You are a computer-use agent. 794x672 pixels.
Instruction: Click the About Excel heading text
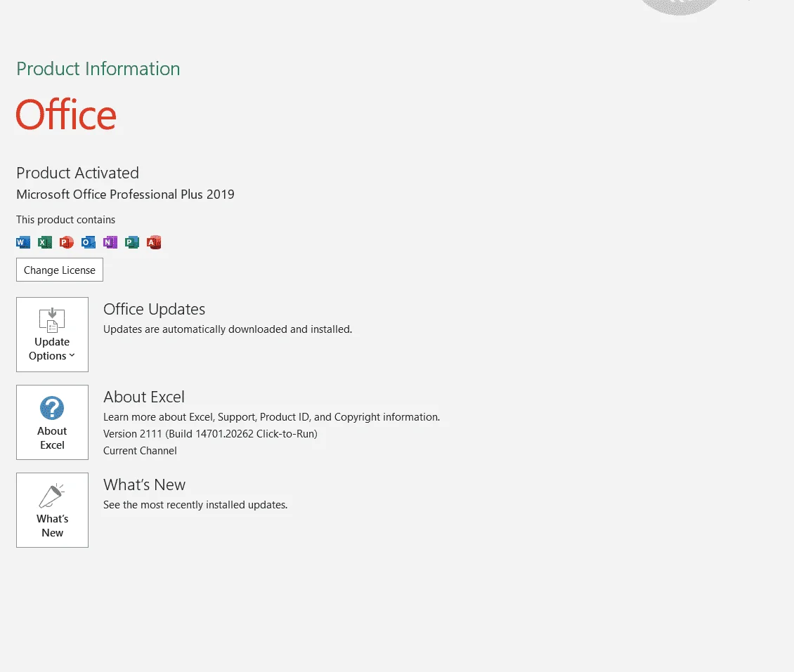pyautogui.click(x=144, y=397)
